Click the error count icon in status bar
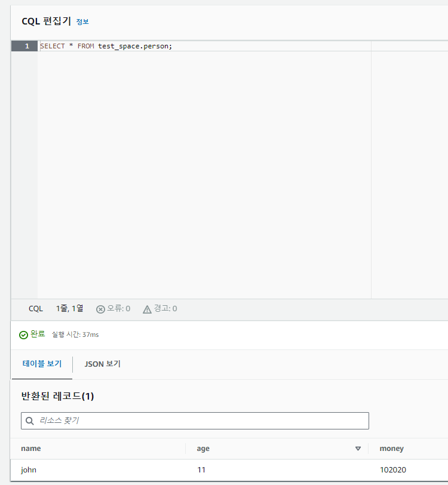 (100, 309)
